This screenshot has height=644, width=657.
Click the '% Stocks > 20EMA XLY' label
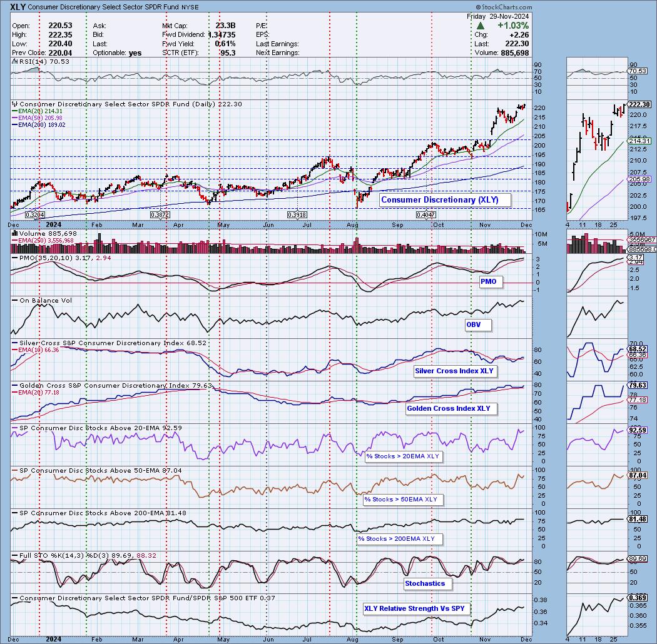(403, 456)
